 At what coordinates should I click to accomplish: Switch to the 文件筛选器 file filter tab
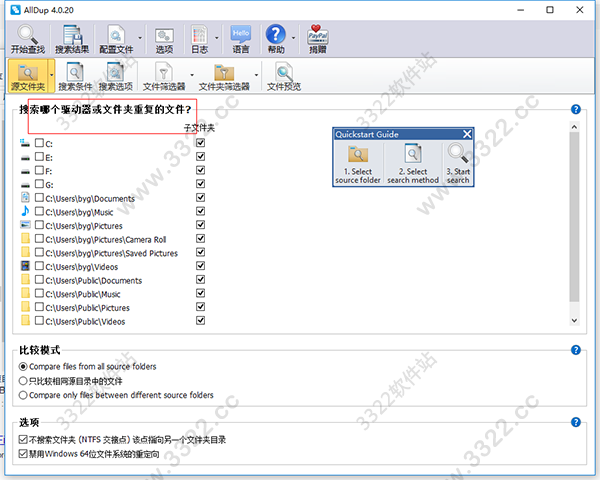164,77
